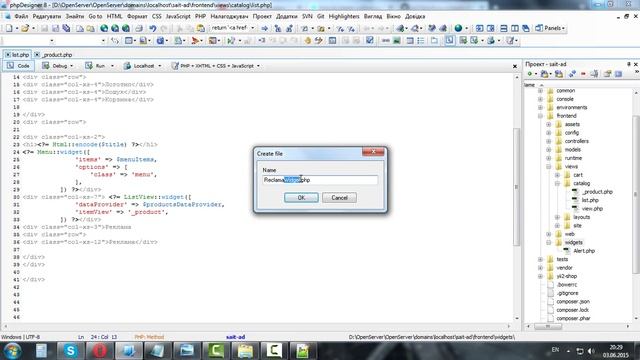Screen dimensions: 640x360
Task: Click the green globe toolbar icon
Action: pyautogui.click(x=458, y=28)
